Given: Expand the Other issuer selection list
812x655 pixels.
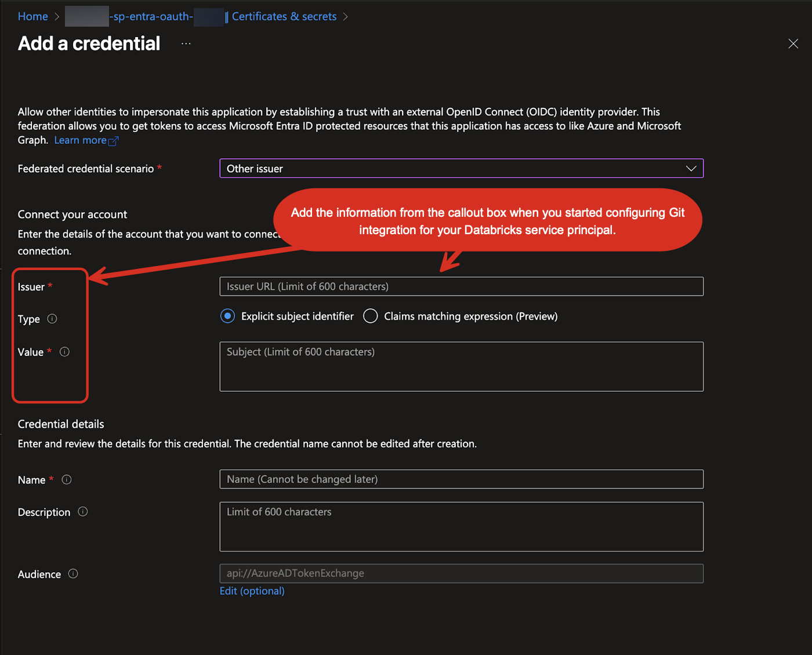Looking at the screenshot, I should pyautogui.click(x=691, y=168).
